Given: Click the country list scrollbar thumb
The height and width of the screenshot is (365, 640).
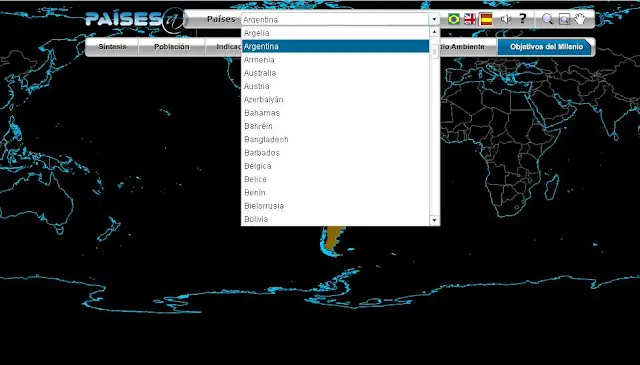Looking at the screenshot, I should click(434, 52).
